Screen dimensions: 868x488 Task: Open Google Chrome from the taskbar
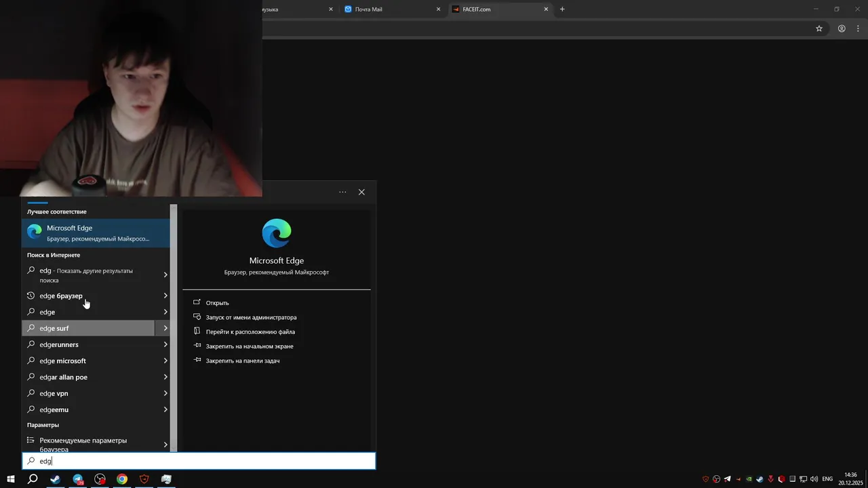point(122,479)
